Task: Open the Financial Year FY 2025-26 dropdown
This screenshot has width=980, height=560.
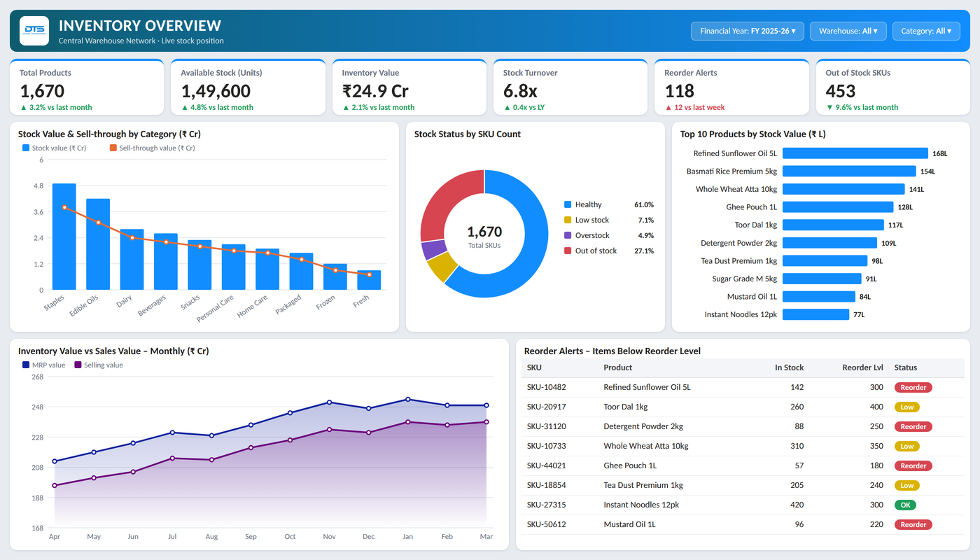Action: coord(748,31)
